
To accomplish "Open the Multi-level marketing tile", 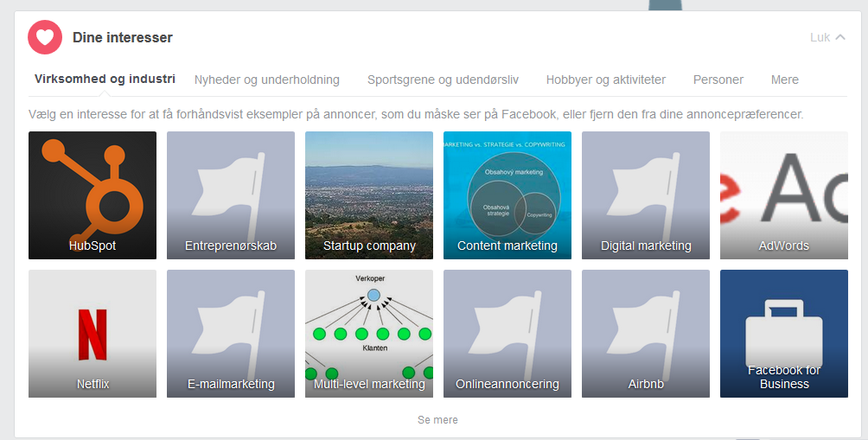I will [369, 334].
